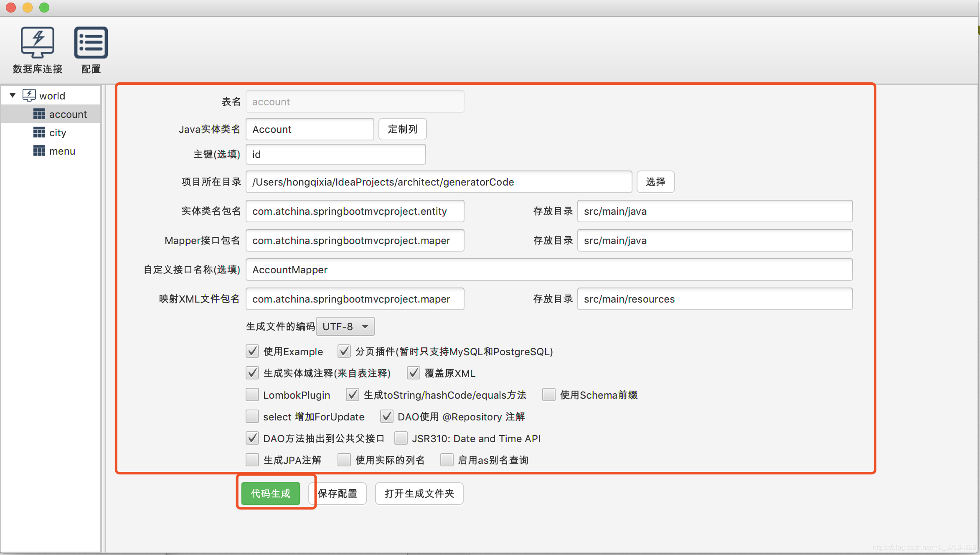980x555 pixels.
Task: Click the 打开生成文件夹 button
Action: pyautogui.click(x=419, y=494)
